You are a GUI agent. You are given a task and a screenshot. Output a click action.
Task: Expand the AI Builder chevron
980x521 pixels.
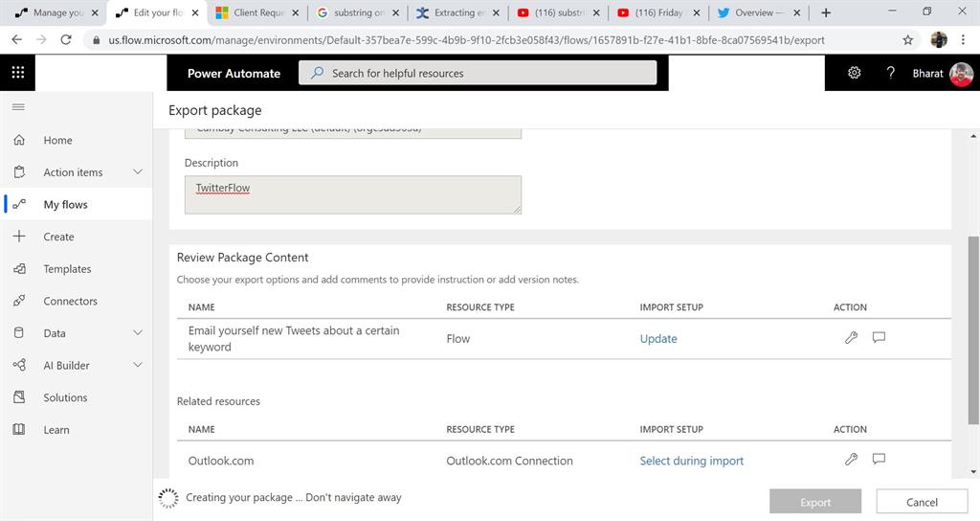click(138, 365)
